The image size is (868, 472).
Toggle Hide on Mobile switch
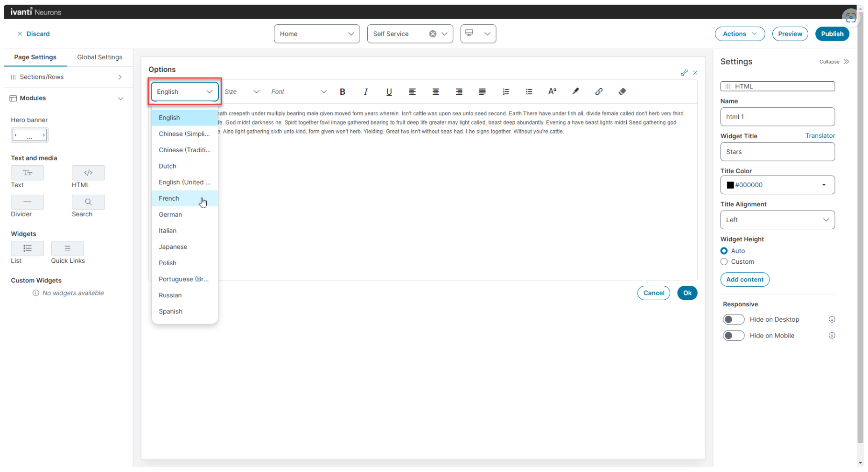[734, 336]
